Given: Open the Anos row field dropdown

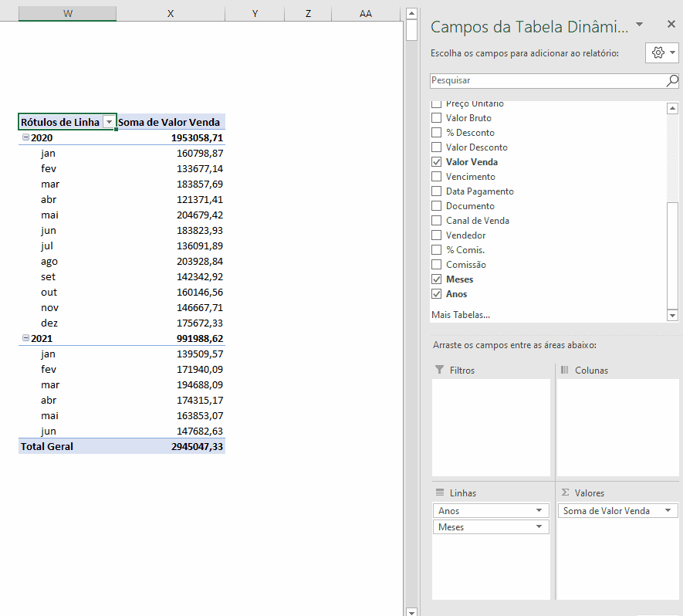Looking at the screenshot, I should [539, 511].
